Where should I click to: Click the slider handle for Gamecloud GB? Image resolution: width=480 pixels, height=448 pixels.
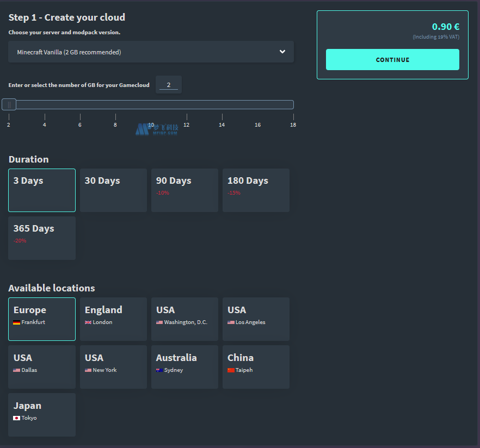pyautogui.click(x=9, y=105)
